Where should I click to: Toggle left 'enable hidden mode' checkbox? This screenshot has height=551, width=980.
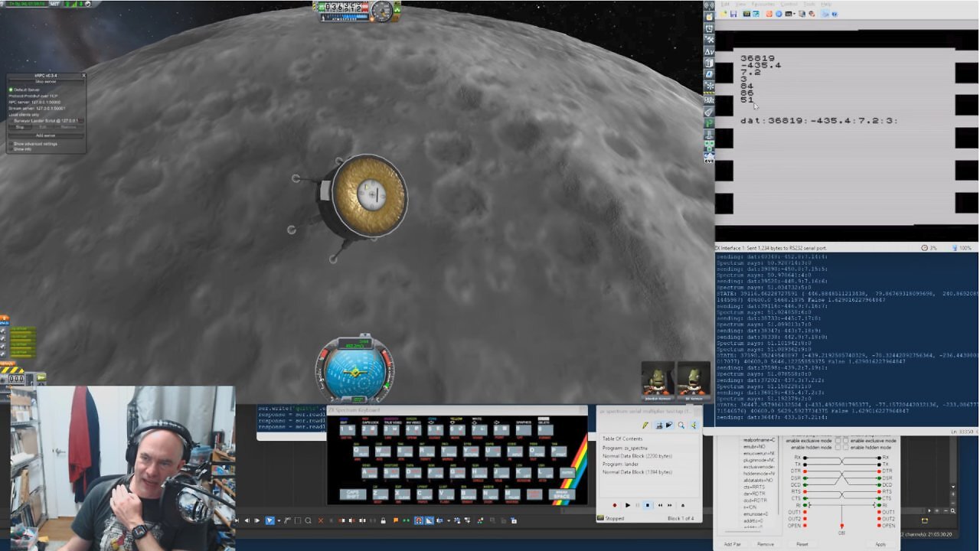[x=838, y=448]
